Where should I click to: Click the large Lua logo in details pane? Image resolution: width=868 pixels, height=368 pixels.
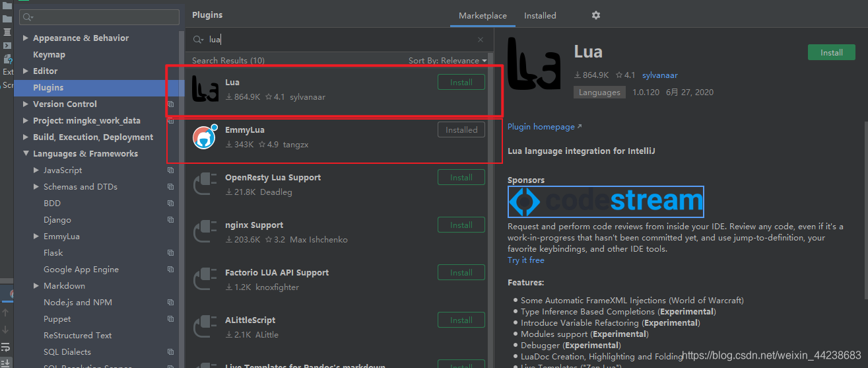[x=534, y=64]
